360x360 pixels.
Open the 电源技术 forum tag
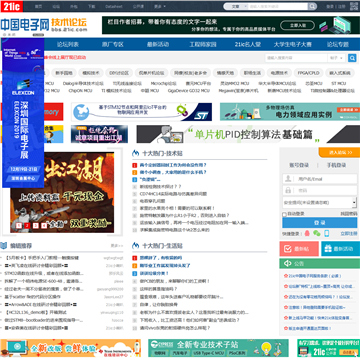(279, 73)
